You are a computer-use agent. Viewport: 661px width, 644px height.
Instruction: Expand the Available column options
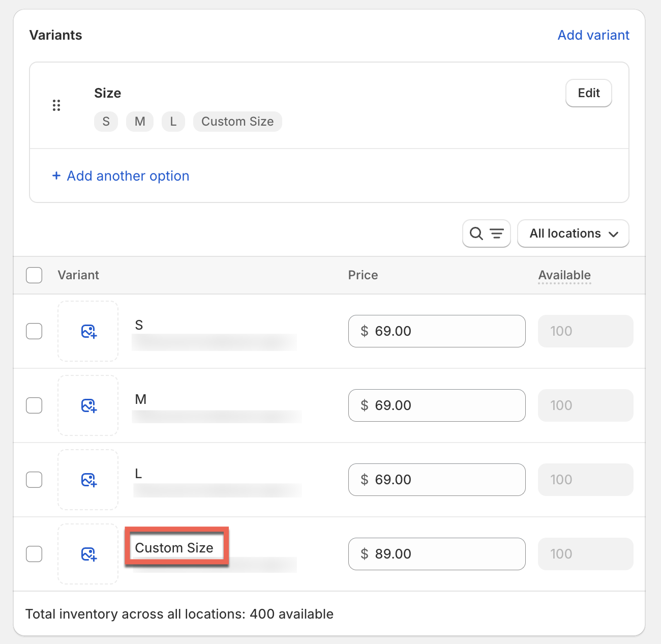point(564,275)
